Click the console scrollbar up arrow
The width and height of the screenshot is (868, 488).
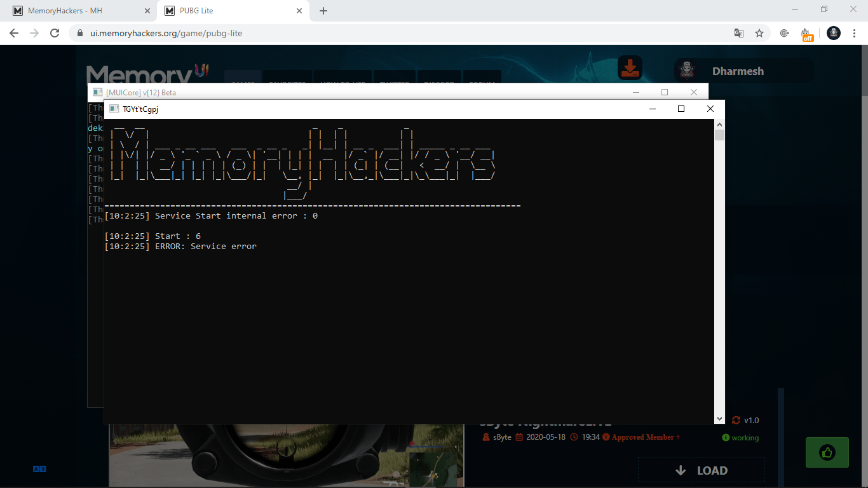click(719, 124)
